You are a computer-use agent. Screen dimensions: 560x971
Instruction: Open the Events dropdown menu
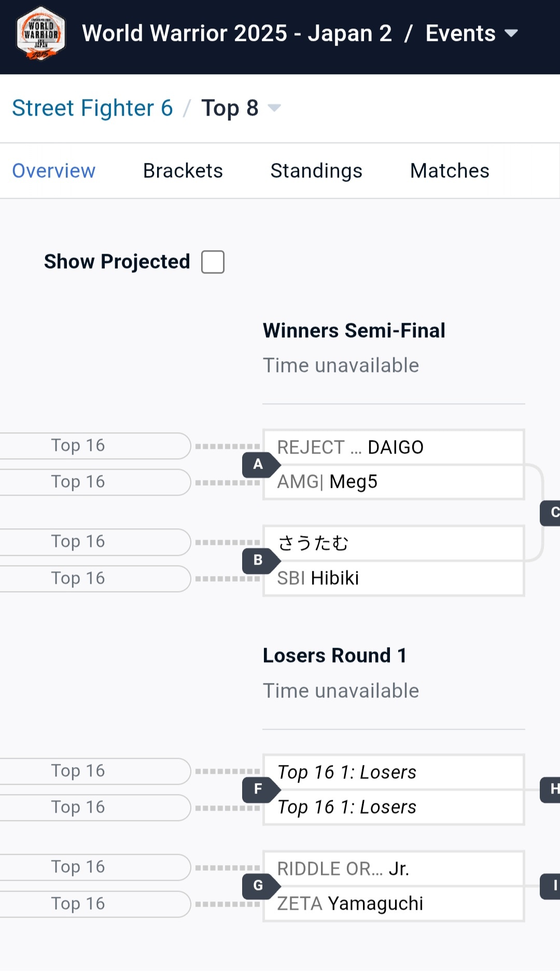[x=471, y=34]
